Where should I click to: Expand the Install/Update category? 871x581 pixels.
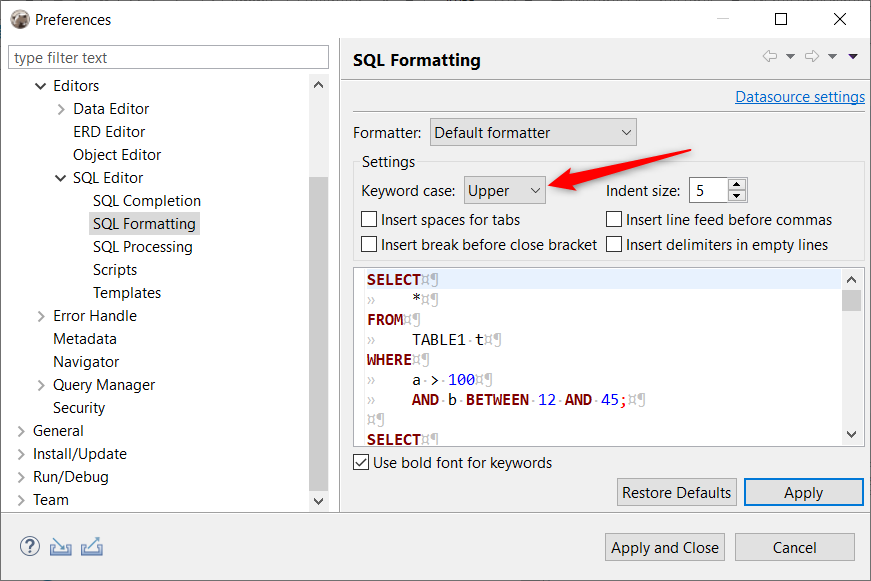[x=21, y=454]
